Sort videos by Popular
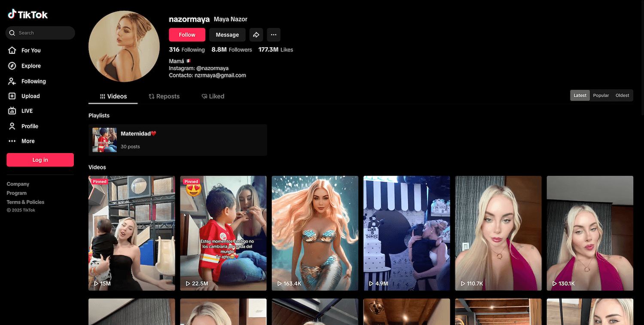 tap(601, 95)
